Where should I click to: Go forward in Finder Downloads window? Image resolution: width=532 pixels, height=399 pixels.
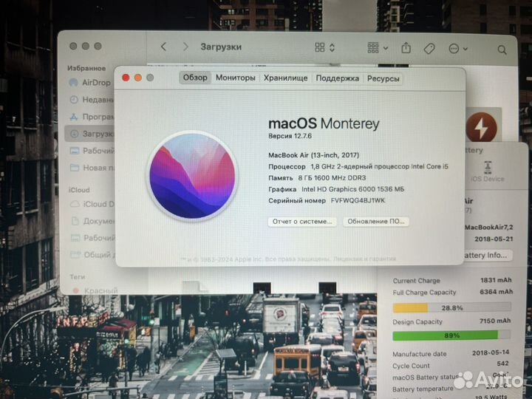pyautogui.click(x=185, y=47)
